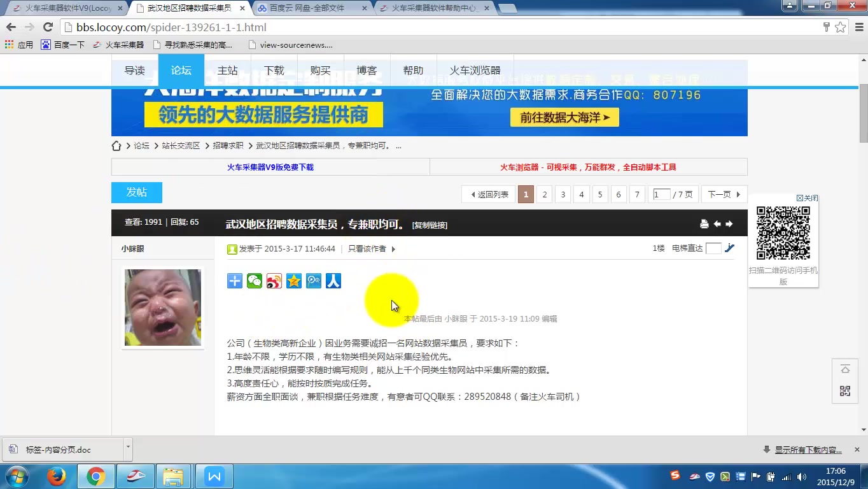Click the green poster status icon
Viewport: 868px width, 489px height.
[232, 249]
